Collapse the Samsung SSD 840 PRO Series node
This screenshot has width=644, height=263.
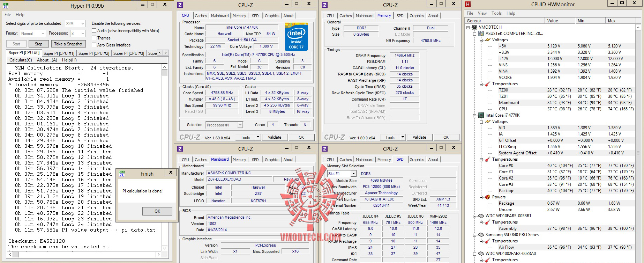point(475,235)
